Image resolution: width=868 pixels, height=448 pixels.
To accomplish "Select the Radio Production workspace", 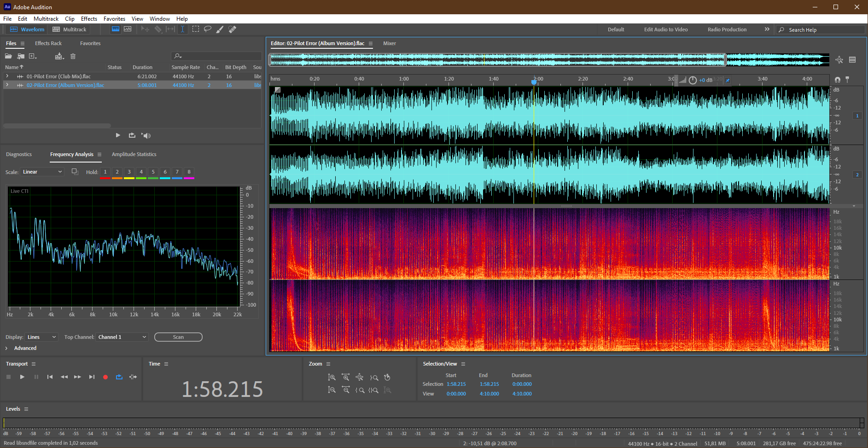I will [727, 29].
